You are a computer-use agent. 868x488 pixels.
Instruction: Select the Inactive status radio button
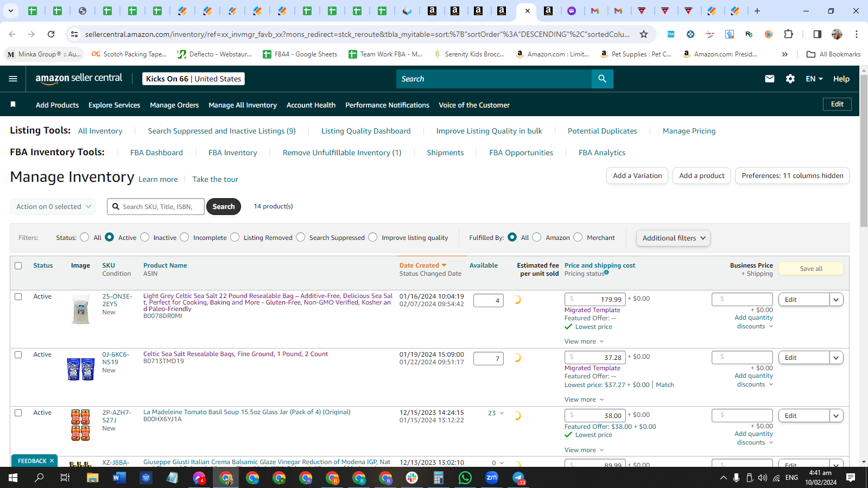(x=144, y=237)
